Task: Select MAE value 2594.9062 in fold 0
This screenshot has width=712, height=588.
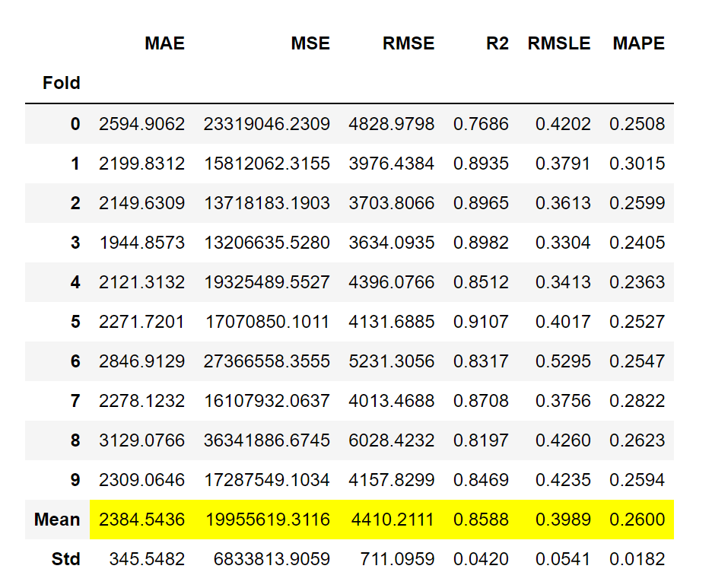Action: pos(141,124)
